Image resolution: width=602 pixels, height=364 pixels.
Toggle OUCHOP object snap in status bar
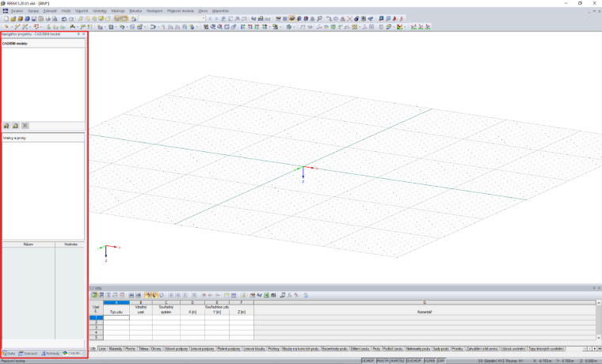tap(413, 361)
